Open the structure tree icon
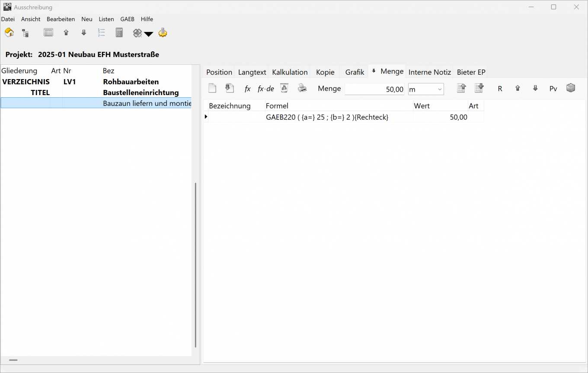588x373 pixels. click(26, 33)
